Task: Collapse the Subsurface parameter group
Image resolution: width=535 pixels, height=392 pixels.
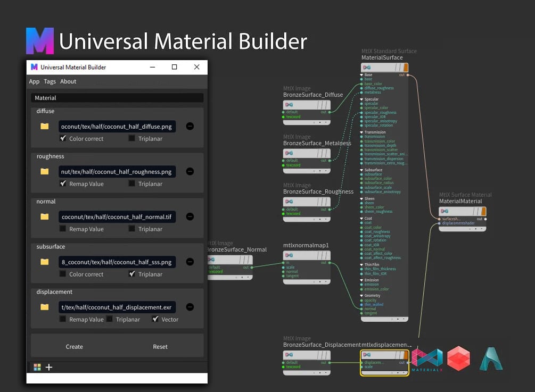Action: tap(361, 170)
